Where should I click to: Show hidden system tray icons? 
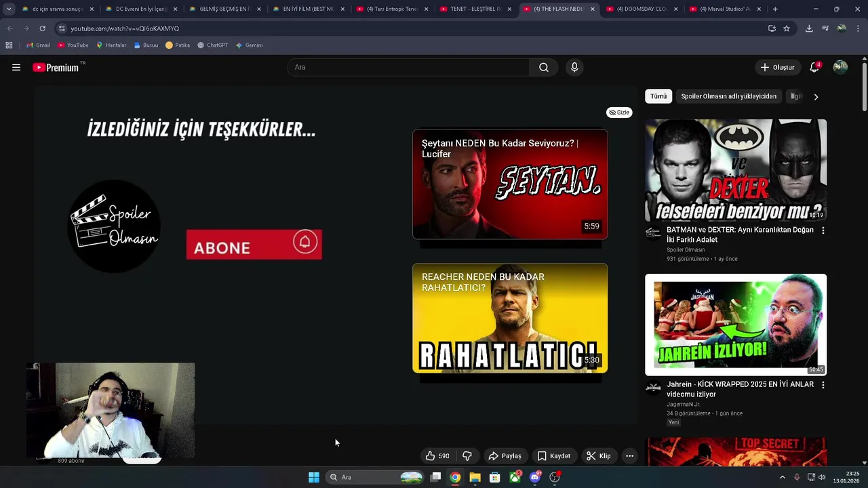coord(782,477)
